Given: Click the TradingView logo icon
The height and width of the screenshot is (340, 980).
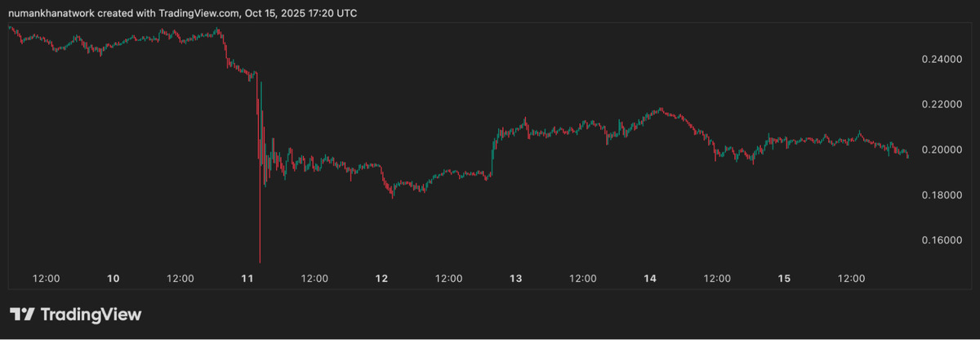Looking at the screenshot, I should point(21,315).
